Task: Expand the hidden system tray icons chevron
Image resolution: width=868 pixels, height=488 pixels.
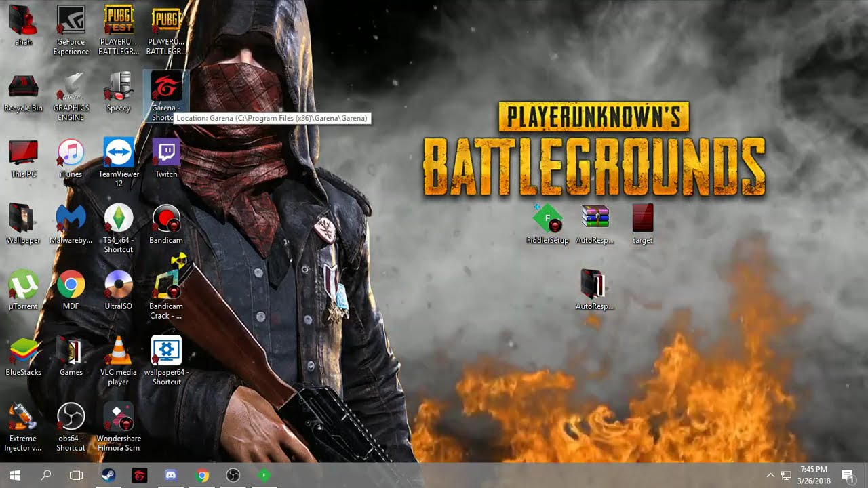Action: point(770,475)
